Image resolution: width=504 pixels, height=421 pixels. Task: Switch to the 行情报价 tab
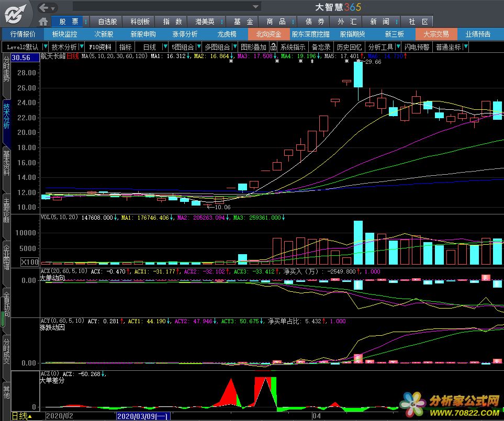23,34
